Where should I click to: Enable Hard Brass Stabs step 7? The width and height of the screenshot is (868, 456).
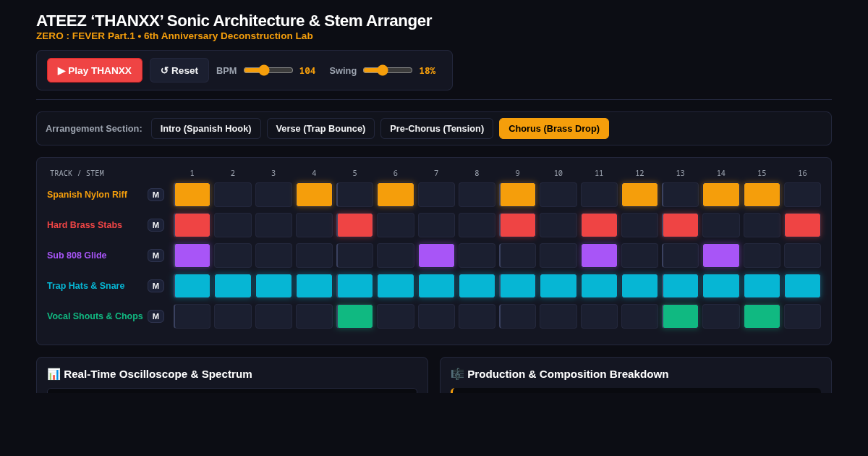pyautogui.click(x=436, y=225)
